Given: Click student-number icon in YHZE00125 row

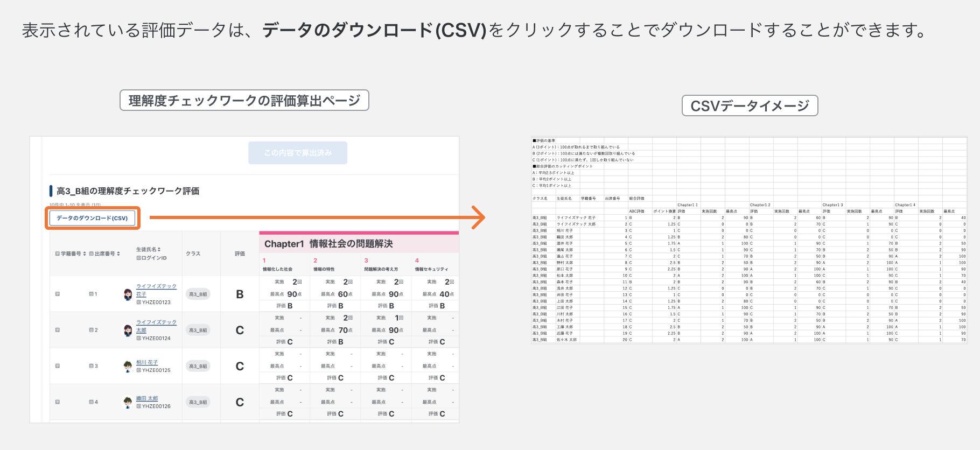Looking at the screenshot, I should [x=58, y=366].
